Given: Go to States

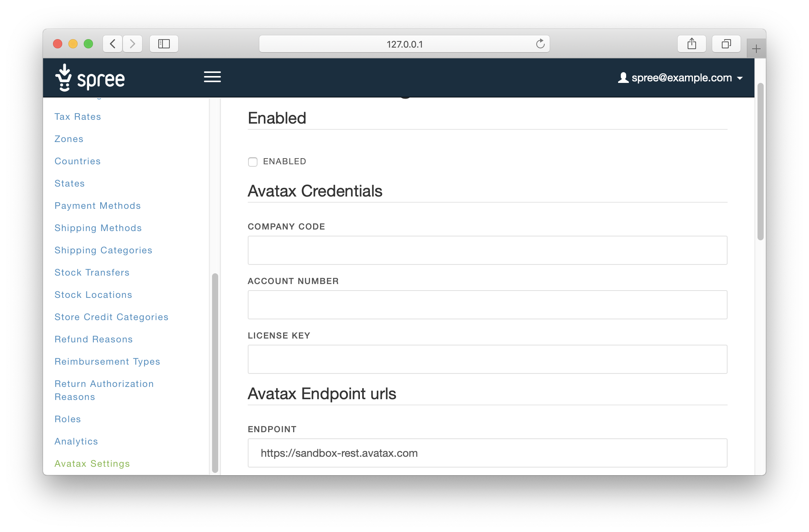Looking at the screenshot, I should click(x=70, y=183).
